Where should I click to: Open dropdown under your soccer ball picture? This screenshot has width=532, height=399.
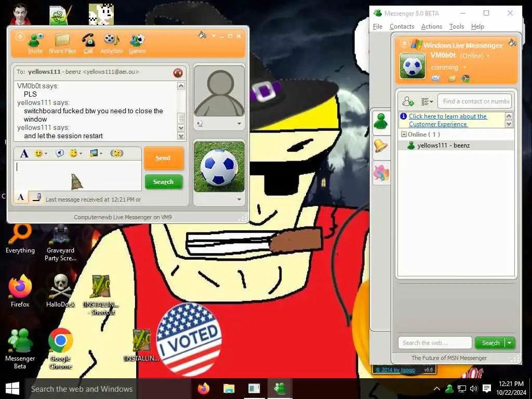(x=239, y=199)
